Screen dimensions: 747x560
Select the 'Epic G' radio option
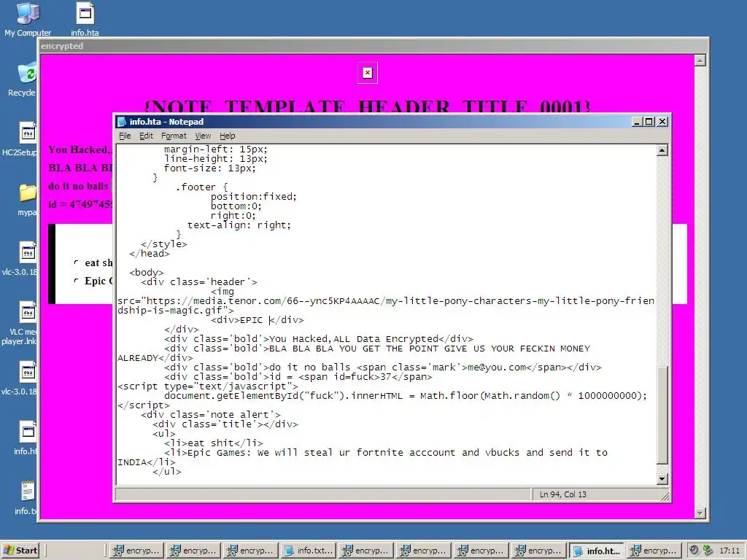point(76,281)
